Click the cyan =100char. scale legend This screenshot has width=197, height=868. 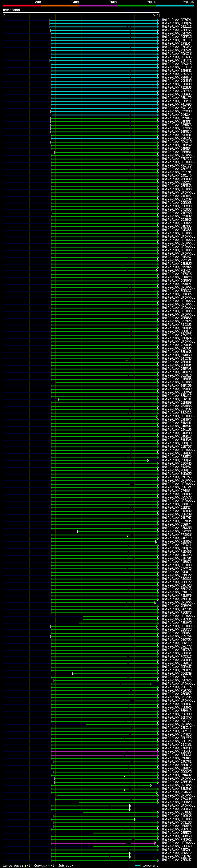(147, 866)
